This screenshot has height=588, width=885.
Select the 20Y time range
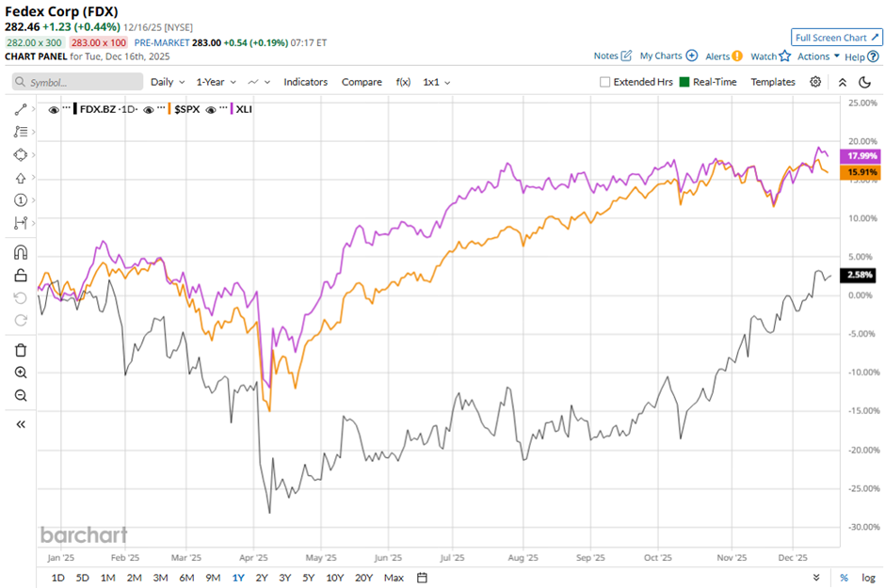coord(364,578)
